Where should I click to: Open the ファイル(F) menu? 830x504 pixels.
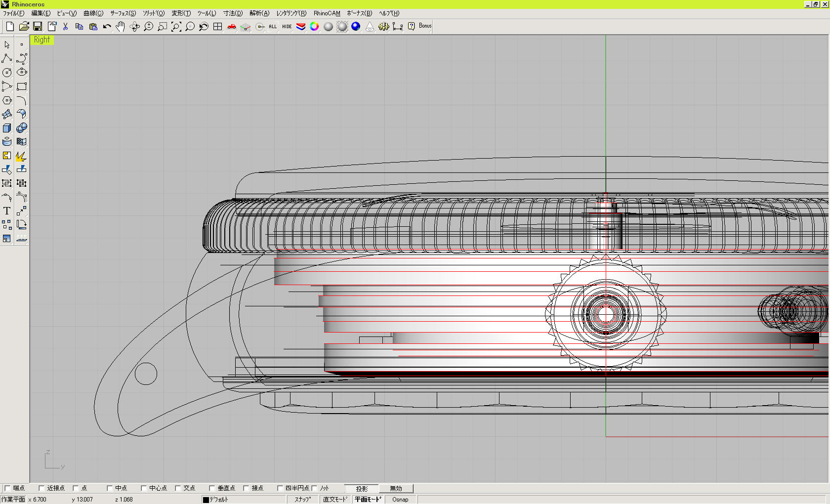[x=13, y=13]
